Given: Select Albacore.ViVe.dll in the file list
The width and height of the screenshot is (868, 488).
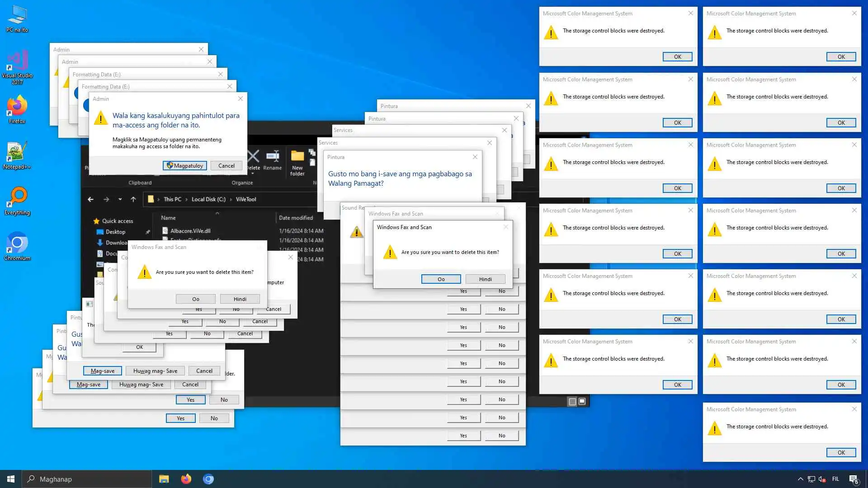Looking at the screenshot, I should click(x=190, y=231).
